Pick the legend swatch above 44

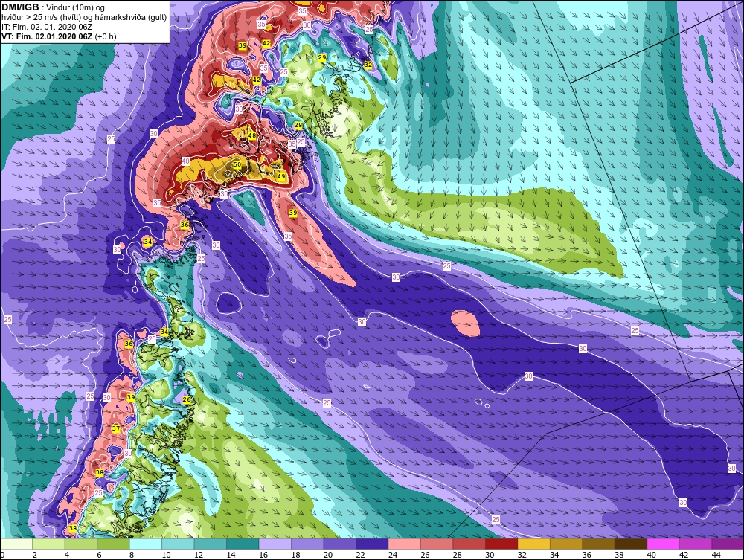tap(728, 544)
